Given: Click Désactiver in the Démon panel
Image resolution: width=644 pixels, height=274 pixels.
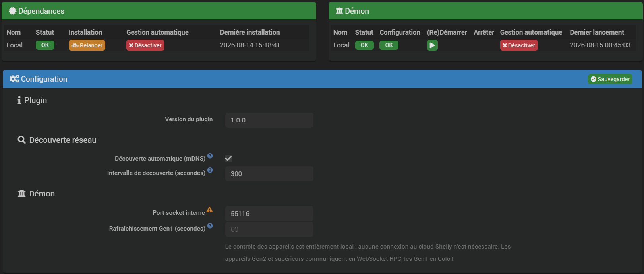Looking at the screenshot, I should 519,45.
